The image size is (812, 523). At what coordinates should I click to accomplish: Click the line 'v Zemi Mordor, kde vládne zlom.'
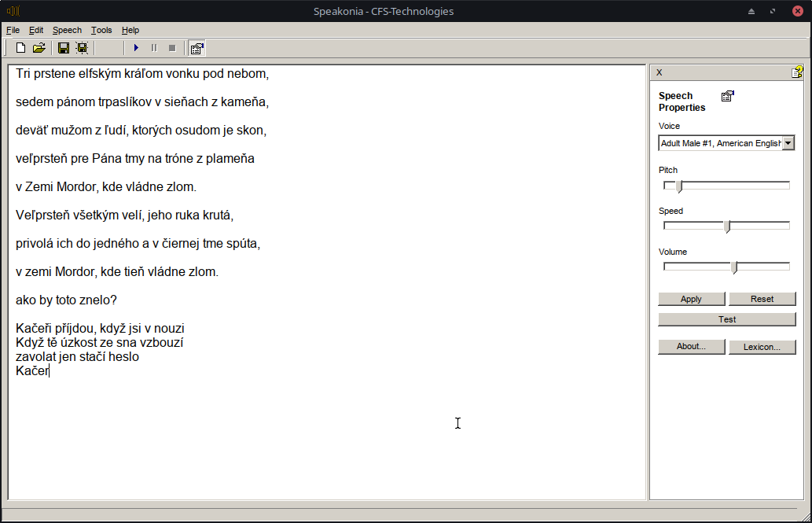(106, 186)
